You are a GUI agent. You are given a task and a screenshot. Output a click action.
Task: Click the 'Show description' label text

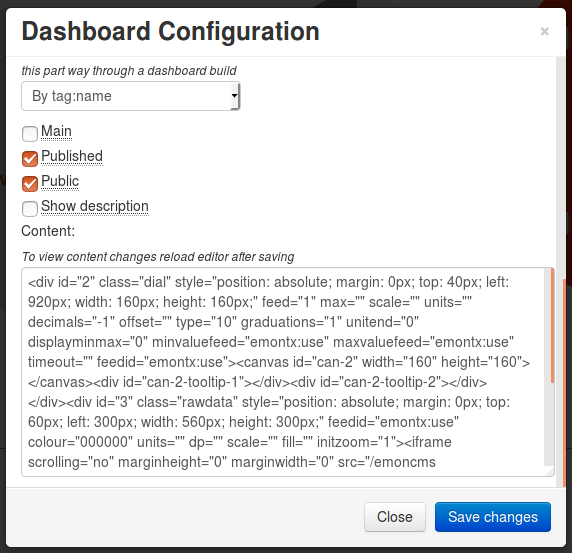(94, 206)
